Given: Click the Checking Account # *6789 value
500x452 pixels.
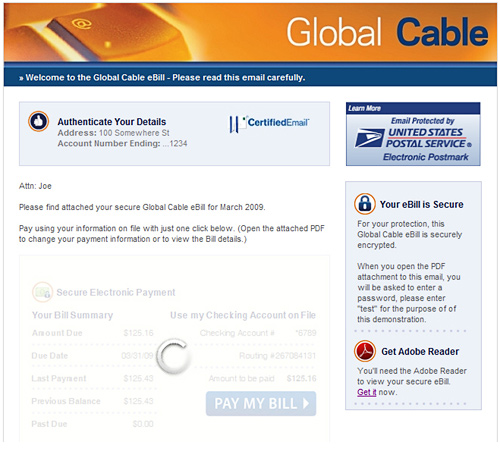Looking at the screenshot, I should (306, 333).
